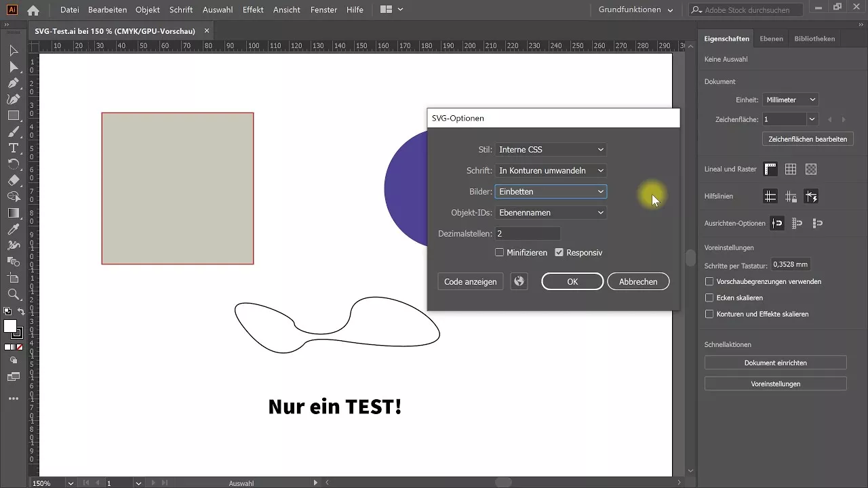This screenshot has width=868, height=488.
Task: Click the Dezimalstellen input field
Action: (528, 233)
